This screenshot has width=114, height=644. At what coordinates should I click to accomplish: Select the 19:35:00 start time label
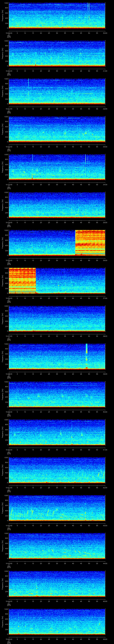[x=9, y=260]
